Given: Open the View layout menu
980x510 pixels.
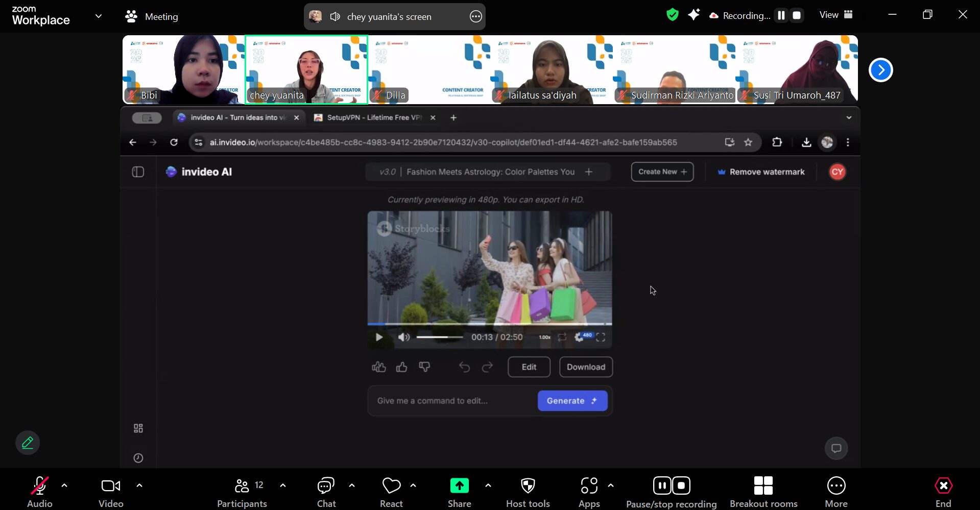Looking at the screenshot, I should (x=836, y=15).
